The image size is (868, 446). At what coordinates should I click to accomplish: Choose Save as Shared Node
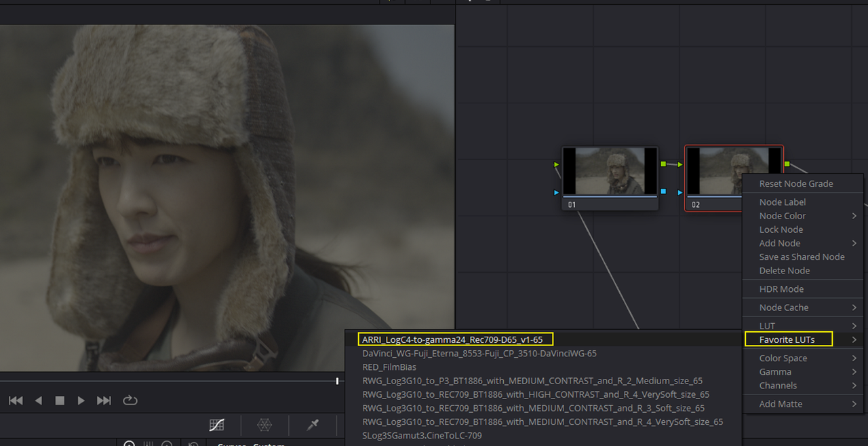coord(802,257)
